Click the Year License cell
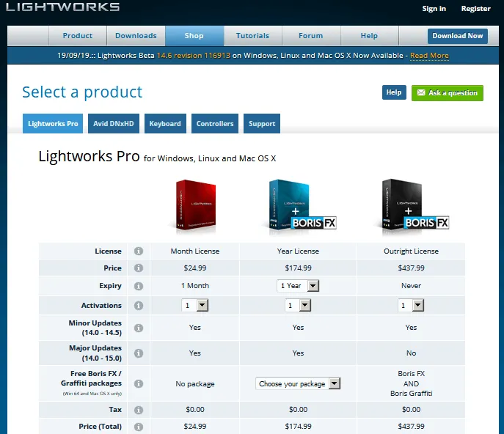Screen dimensions: 504x434 [x=298, y=251]
